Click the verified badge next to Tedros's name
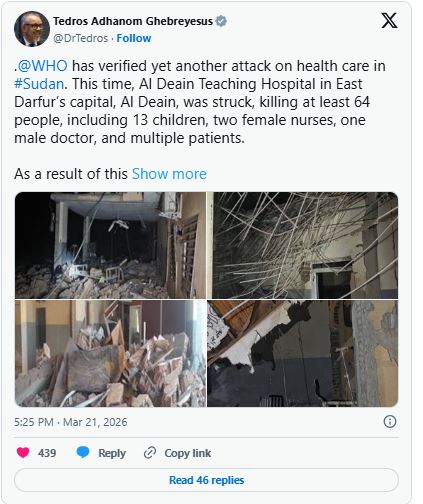The width and height of the screenshot is (423, 504). coord(221,21)
